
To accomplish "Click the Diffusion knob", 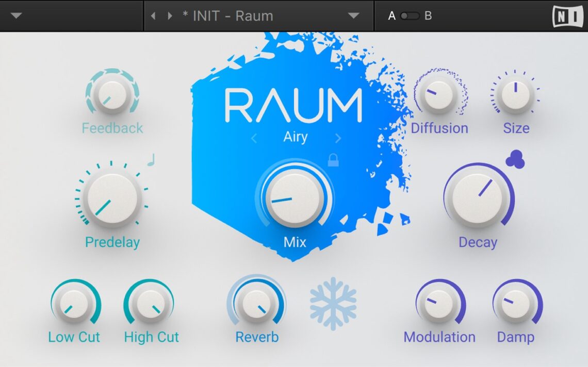I will (x=439, y=95).
